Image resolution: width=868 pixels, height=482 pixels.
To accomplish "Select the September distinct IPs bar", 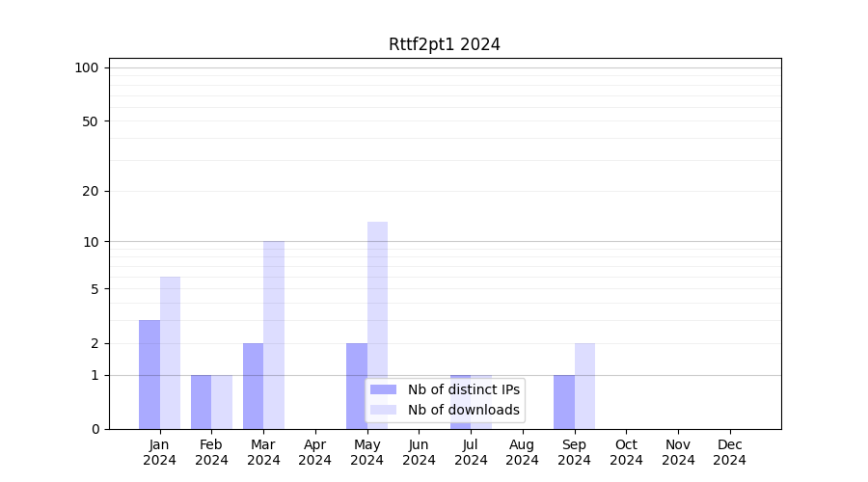I will tap(564, 401).
